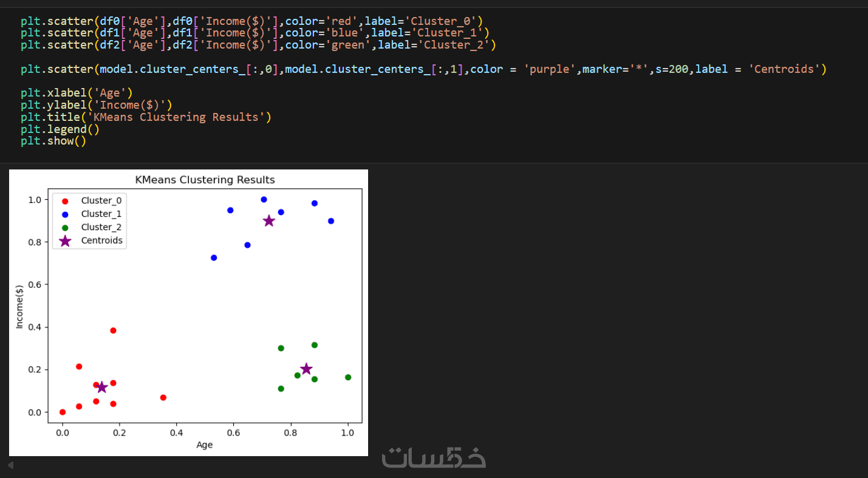
Task: Click the purple Centroids star in the legend
Action: (x=65, y=241)
